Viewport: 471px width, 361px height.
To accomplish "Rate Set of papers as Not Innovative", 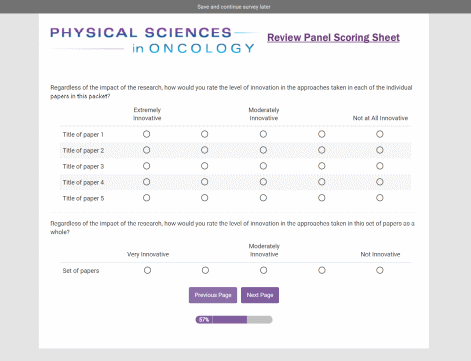I will coord(380,270).
